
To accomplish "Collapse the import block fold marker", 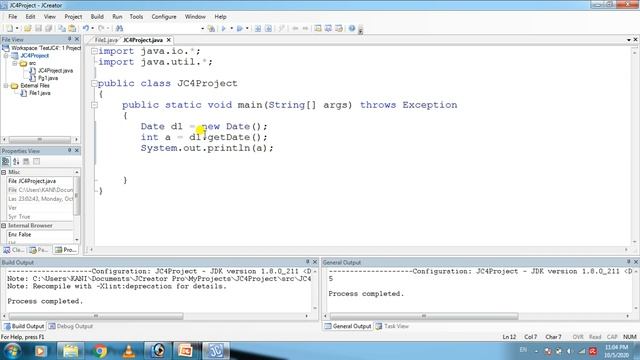I will 94,51.
